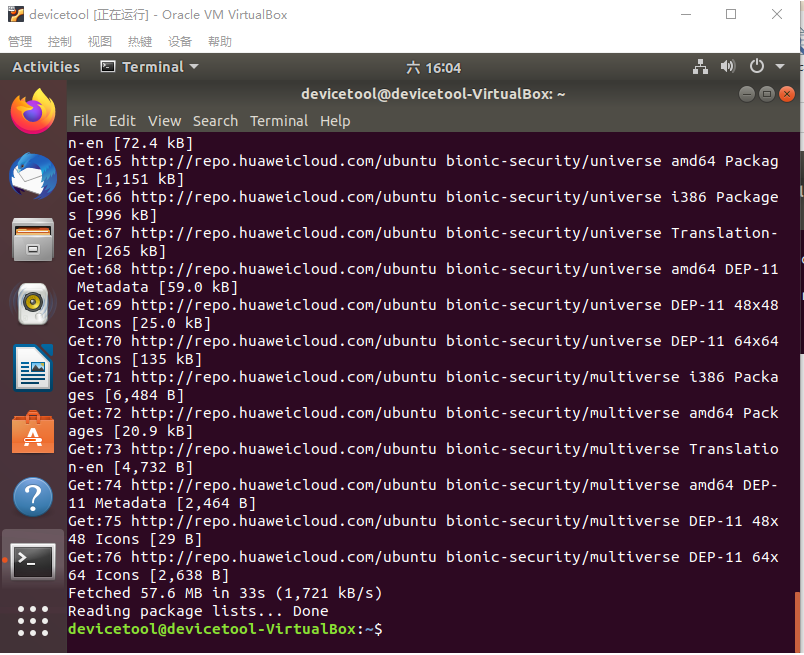
Task: Open Rhythmbox music player in dock
Action: coord(33,305)
